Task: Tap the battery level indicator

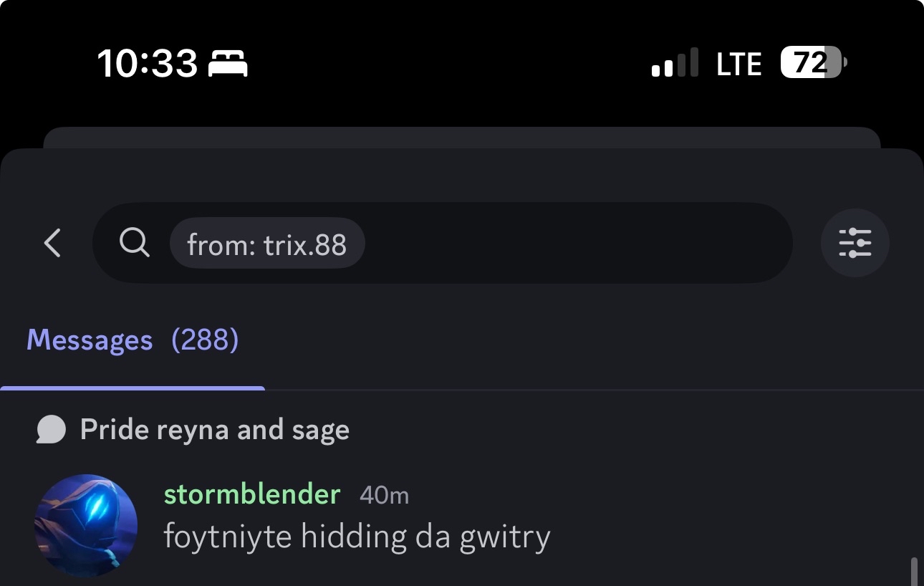Action: coord(813,64)
